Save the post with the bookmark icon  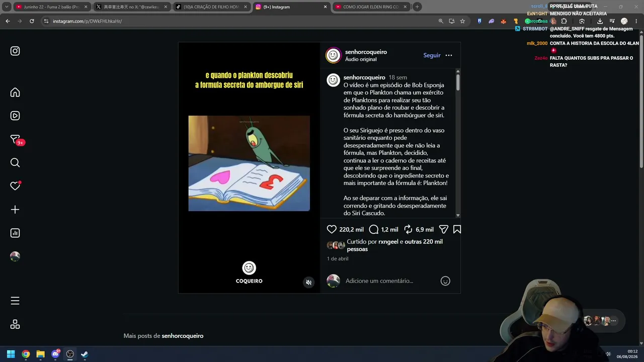pyautogui.click(x=457, y=229)
